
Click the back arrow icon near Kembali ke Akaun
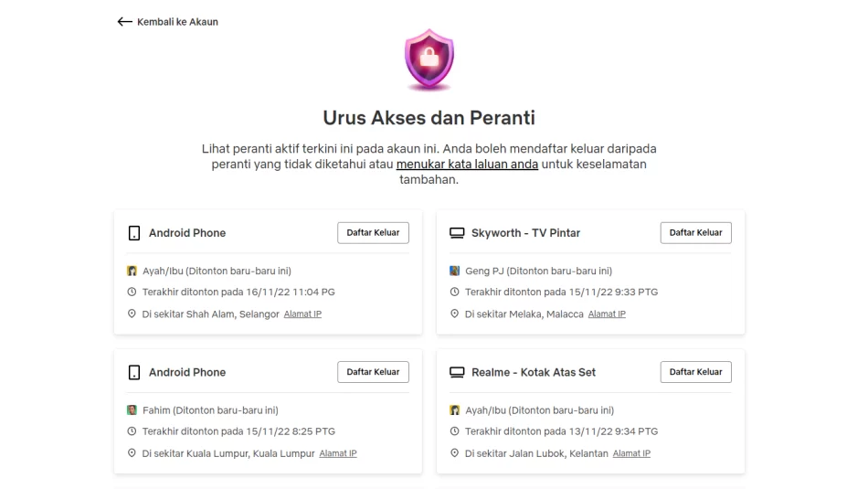click(x=124, y=22)
